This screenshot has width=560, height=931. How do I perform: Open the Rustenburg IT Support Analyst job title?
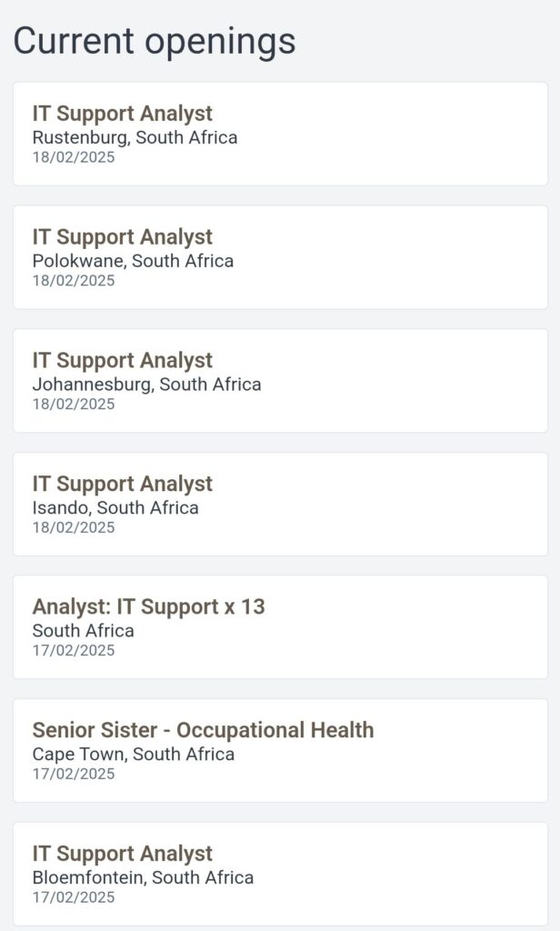(x=122, y=114)
